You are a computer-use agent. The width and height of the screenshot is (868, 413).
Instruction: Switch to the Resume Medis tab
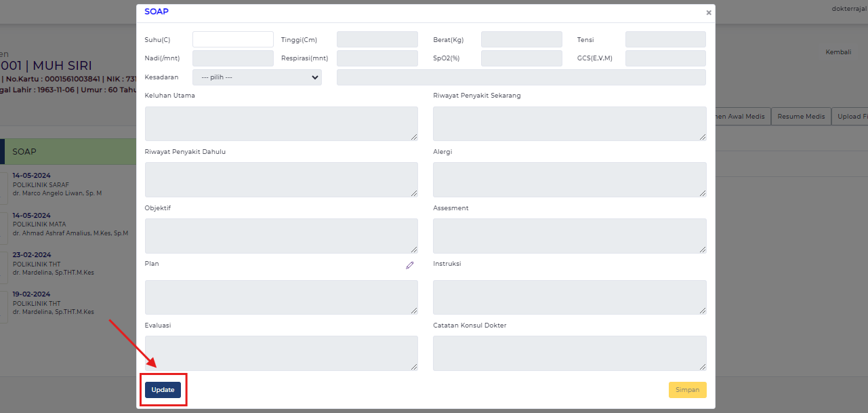(x=800, y=116)
